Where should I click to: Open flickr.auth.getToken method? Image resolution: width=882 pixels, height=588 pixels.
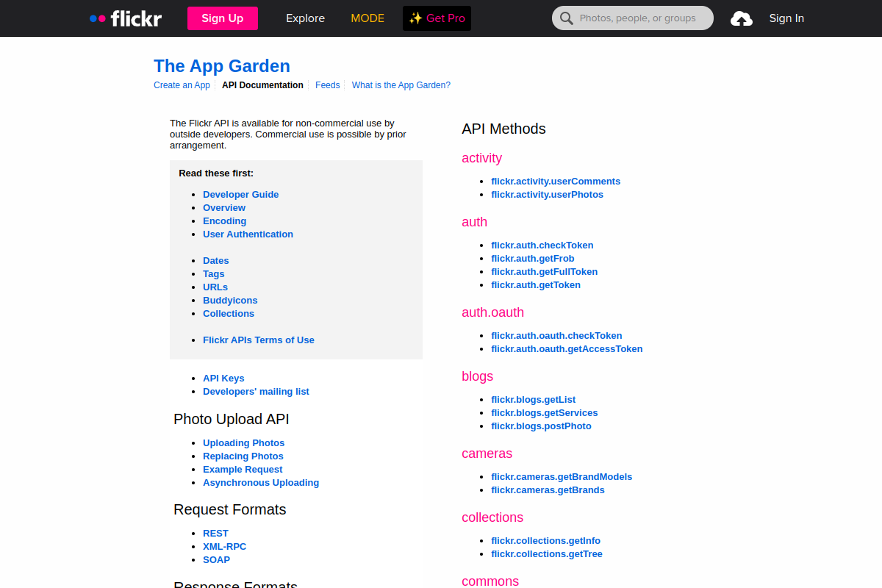(536, 285)
